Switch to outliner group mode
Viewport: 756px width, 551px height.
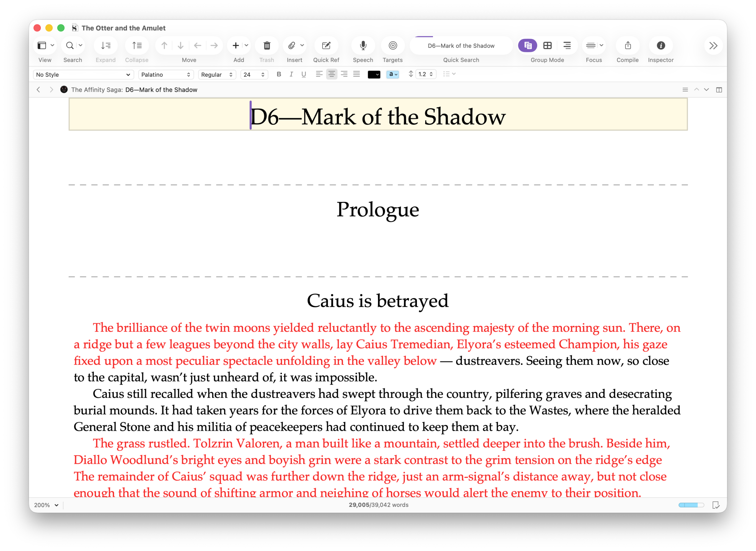tap(567, 45)
